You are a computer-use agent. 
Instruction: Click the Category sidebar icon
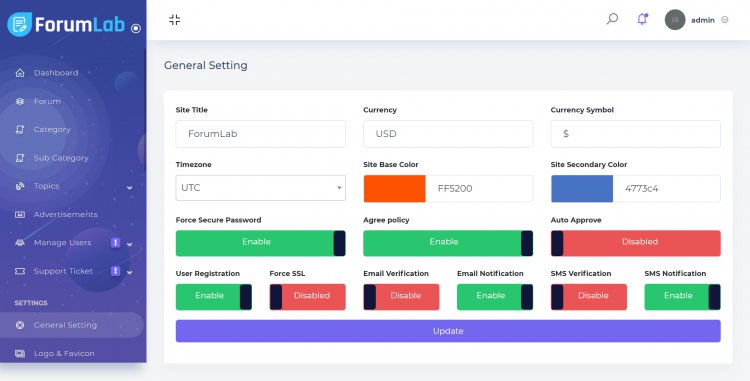[x=20, y=130]
